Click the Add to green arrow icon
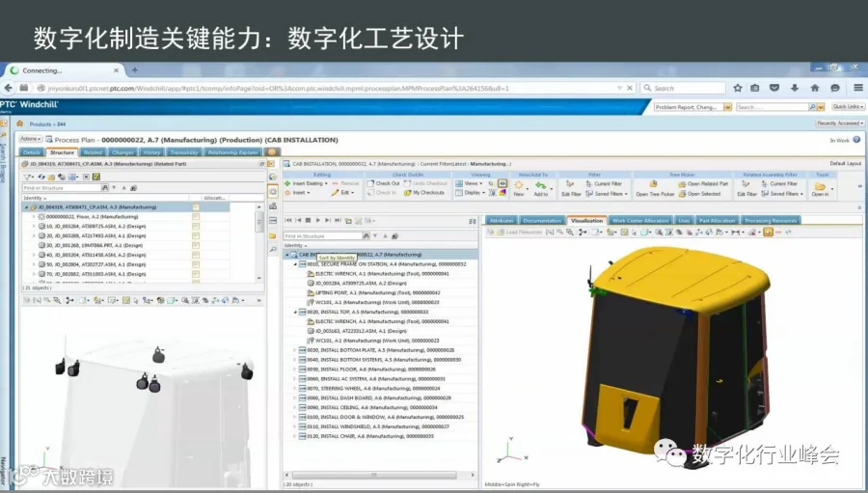Viewport: 868px width, 493px height. tap(541, 185)
